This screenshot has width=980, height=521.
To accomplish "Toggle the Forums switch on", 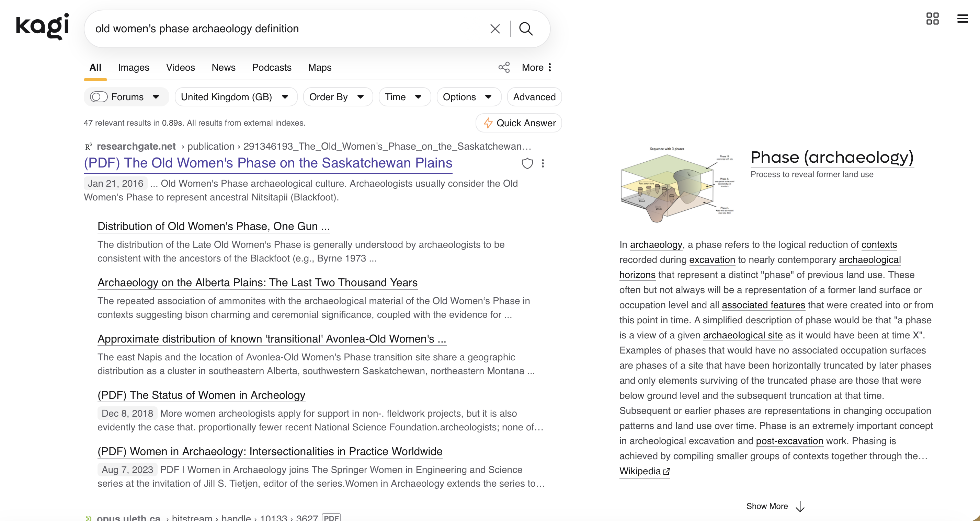I will click(x=99, y=97).
